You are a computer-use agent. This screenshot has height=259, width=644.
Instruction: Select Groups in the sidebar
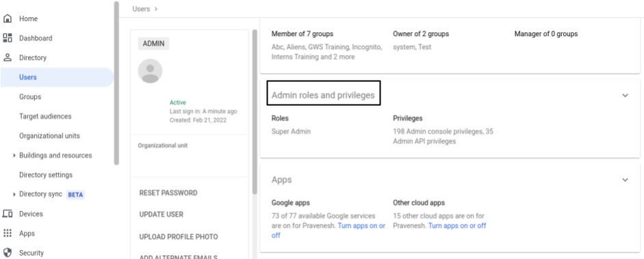30,97
